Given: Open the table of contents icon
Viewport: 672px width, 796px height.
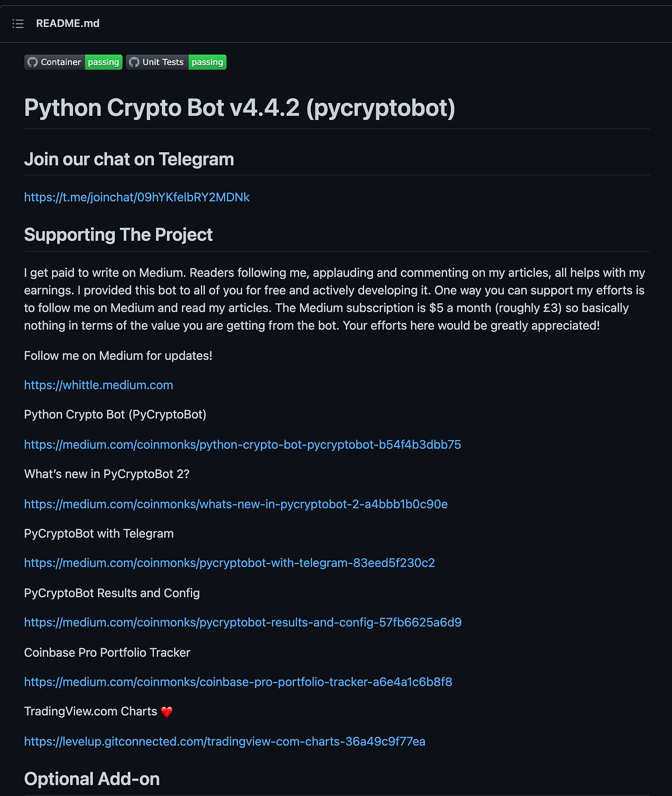Looking at the screenshot, I should (18, 24).
